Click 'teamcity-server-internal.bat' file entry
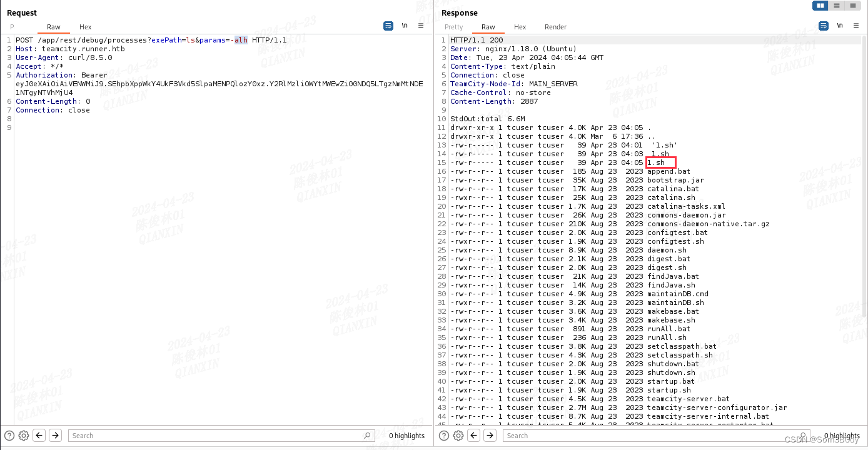 coord(709,416)
